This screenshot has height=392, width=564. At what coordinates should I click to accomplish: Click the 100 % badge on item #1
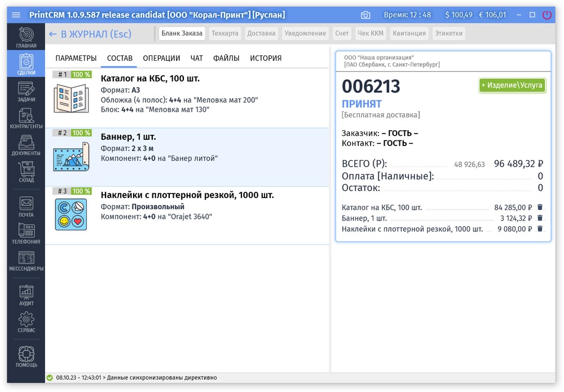(81, 74)
